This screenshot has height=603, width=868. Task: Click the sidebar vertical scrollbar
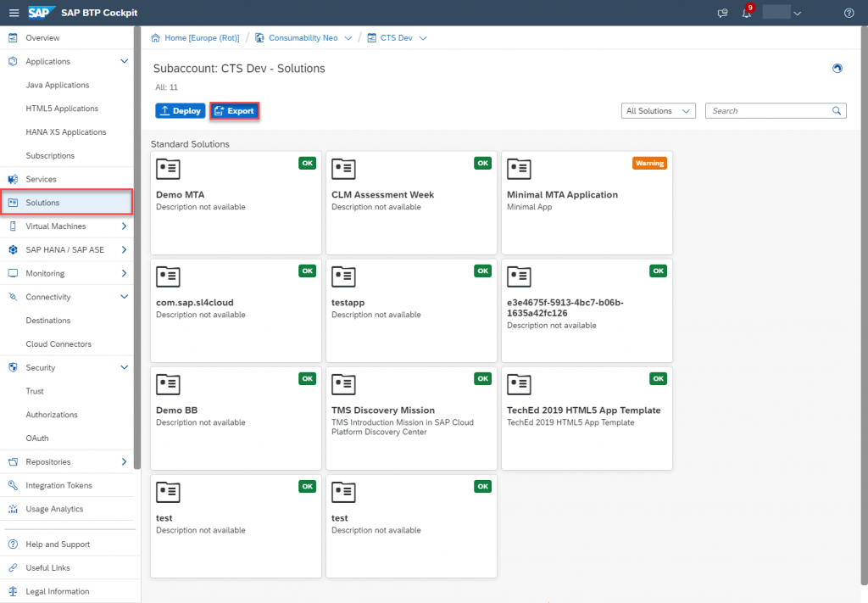tap(137, 248)
